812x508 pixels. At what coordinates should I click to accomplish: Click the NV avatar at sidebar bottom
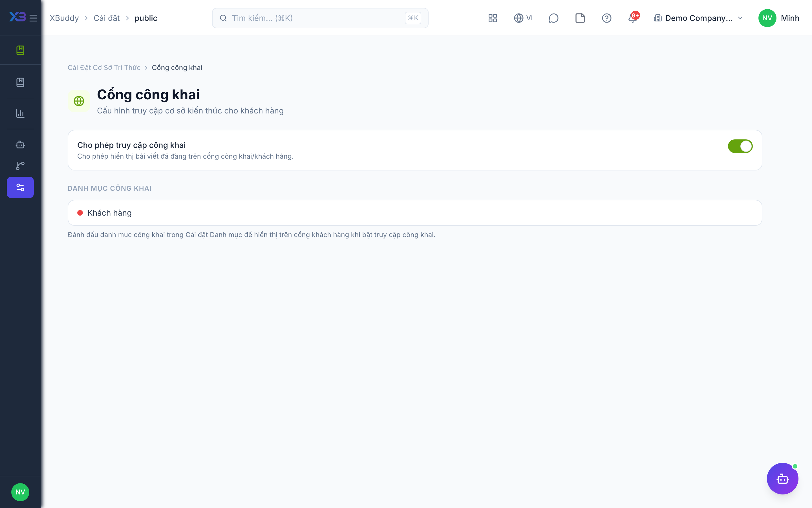coord(20,492)
